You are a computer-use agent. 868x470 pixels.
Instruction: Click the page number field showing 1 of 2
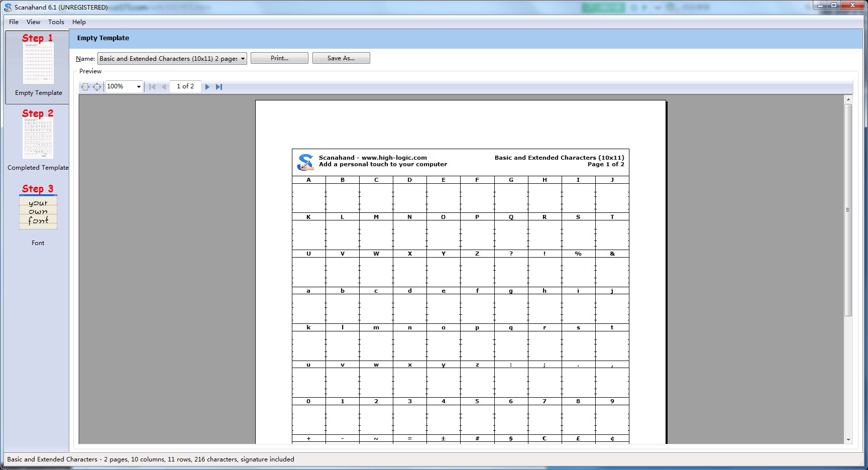coord(185,86)
